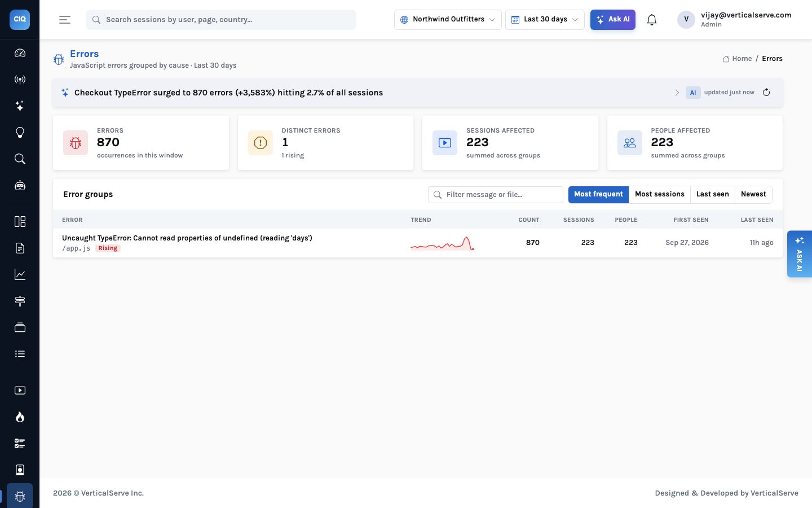The height and width of the screenshot is (508, 812).
Task: Click the PEOPLE column header
Action: pyautogui.click(x=626, y=220)
